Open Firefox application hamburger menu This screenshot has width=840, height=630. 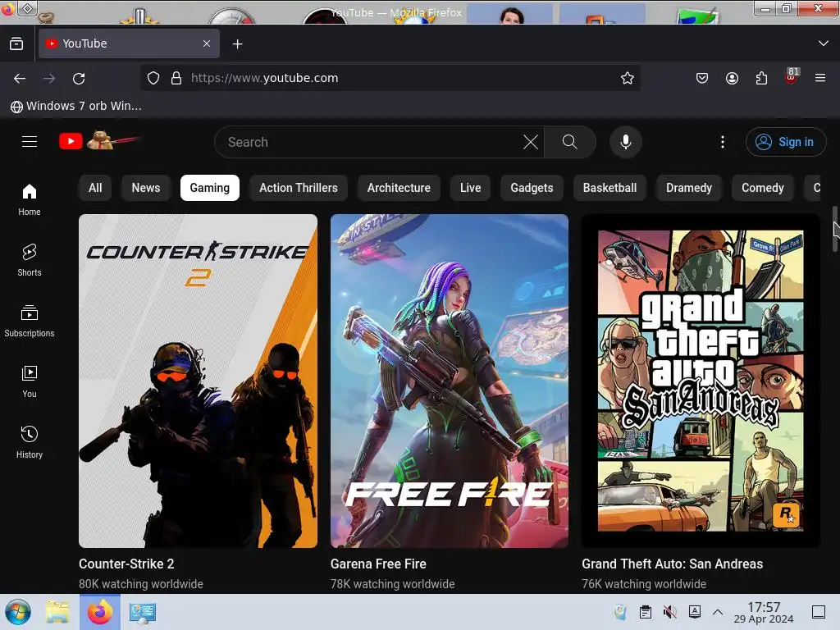pos(820,78)
